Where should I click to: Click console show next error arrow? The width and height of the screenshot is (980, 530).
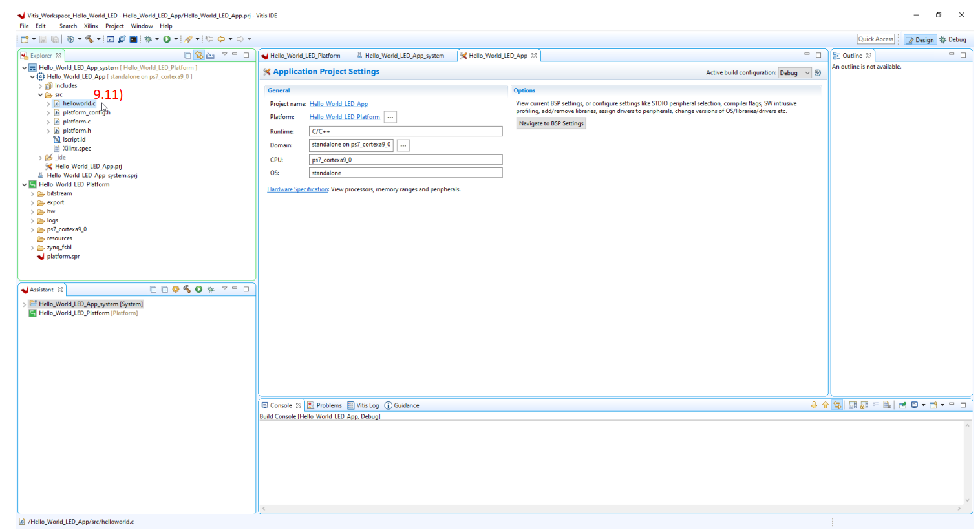814,405
